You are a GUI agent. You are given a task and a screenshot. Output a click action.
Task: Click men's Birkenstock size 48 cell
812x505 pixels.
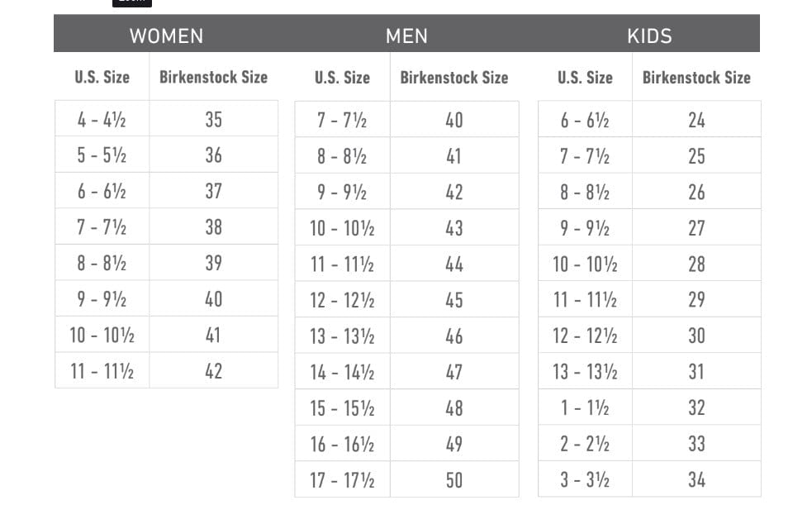pyautogui.click(x=453, y=408)
